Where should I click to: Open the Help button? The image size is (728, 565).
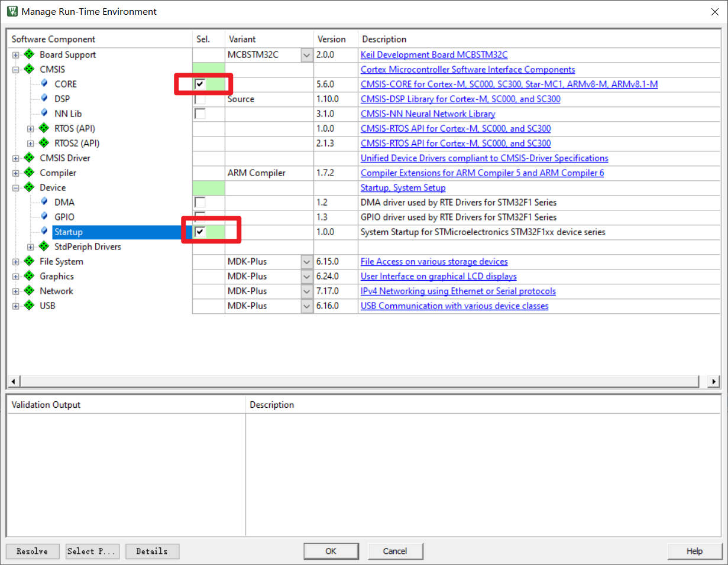click(694, 551)
